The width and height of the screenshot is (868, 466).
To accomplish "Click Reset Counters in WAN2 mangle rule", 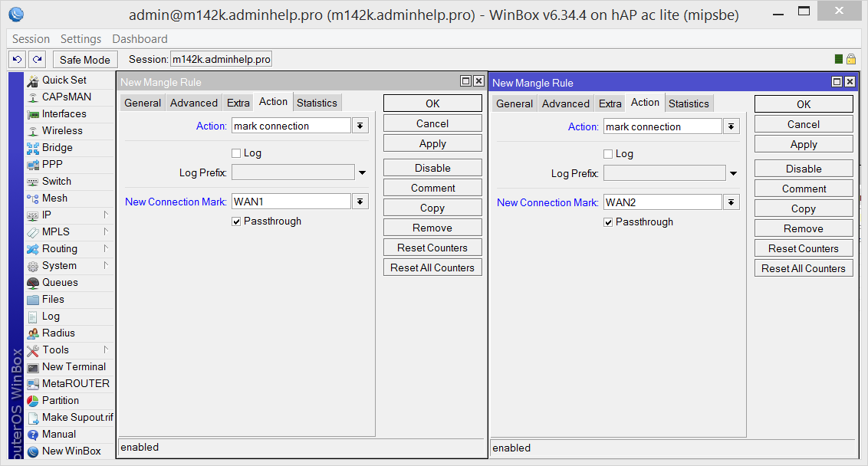I will (804, 248).
